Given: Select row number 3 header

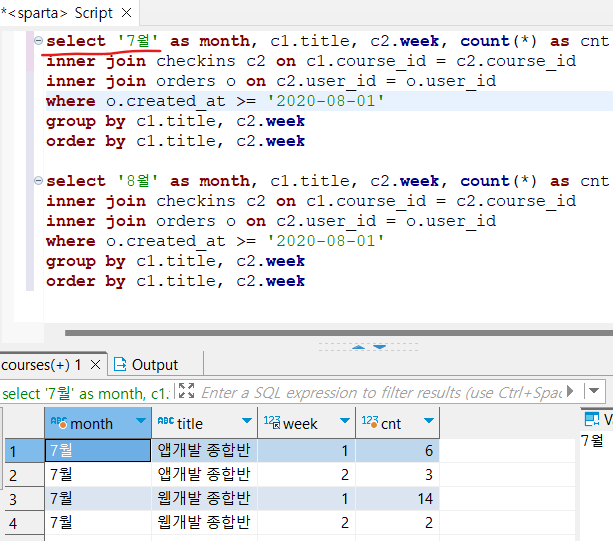Looking at the screenshot, I should pos(24,499).
